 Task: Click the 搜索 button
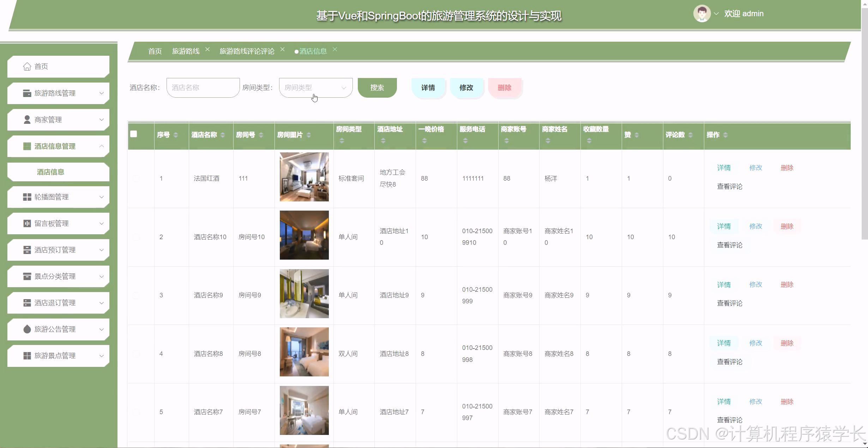point(377,87)
